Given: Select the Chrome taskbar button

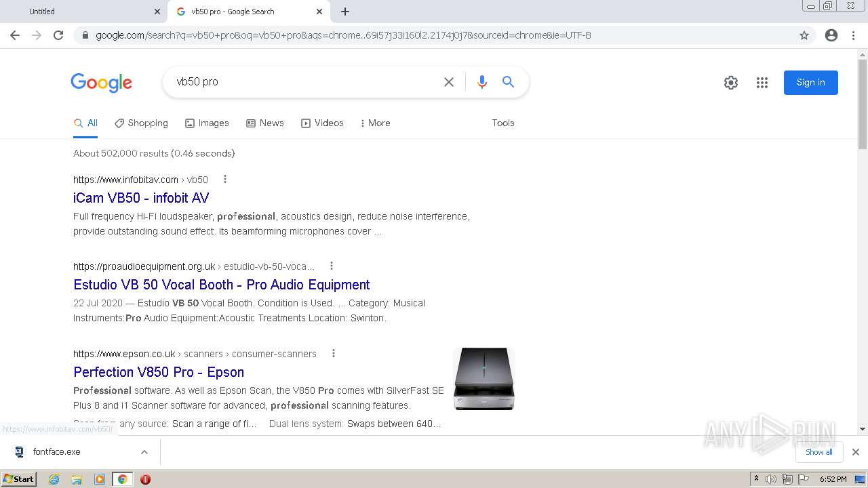Looking at the screenshot, I should click(122, 479).
